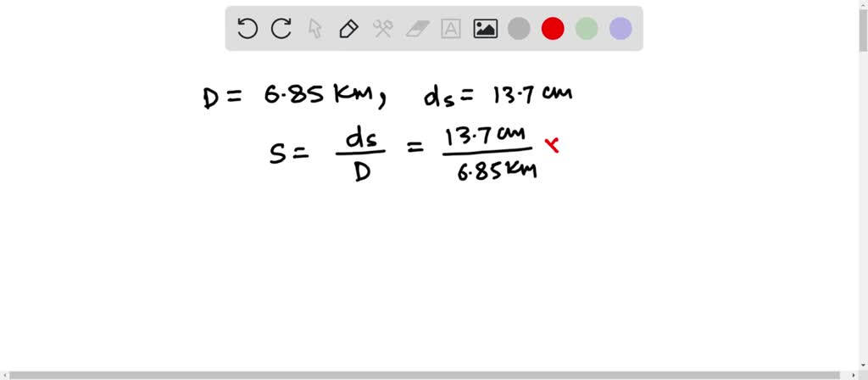Click the "S =" handwritten label
This screenshot has height=380, width=868.
pos(288,154)
